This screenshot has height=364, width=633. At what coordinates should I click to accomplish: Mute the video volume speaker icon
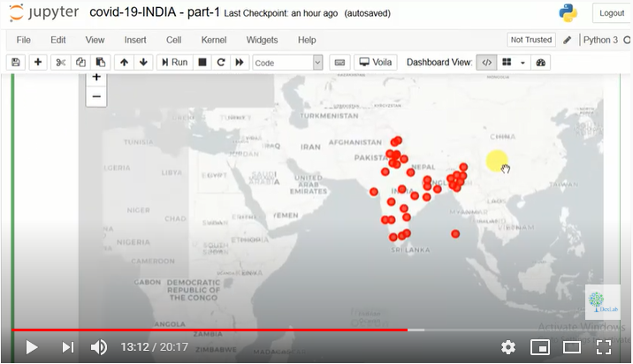[x=99, y=347]
